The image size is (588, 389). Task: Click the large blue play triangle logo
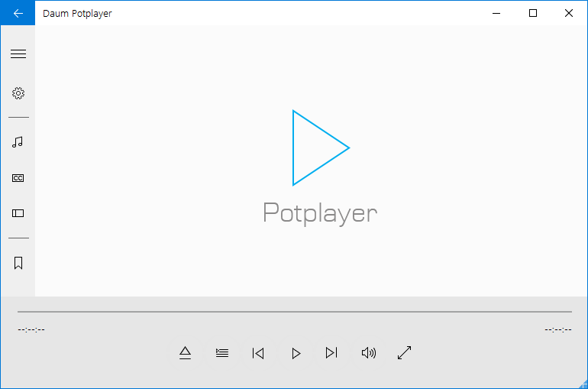coord(317,147)
